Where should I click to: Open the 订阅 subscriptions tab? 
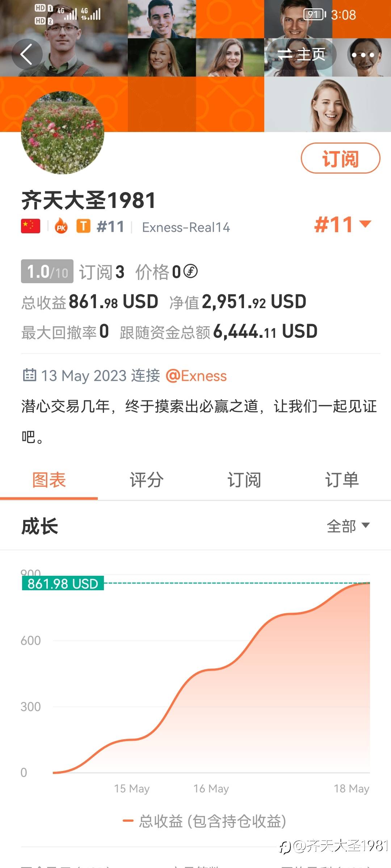tap(244, 480)
